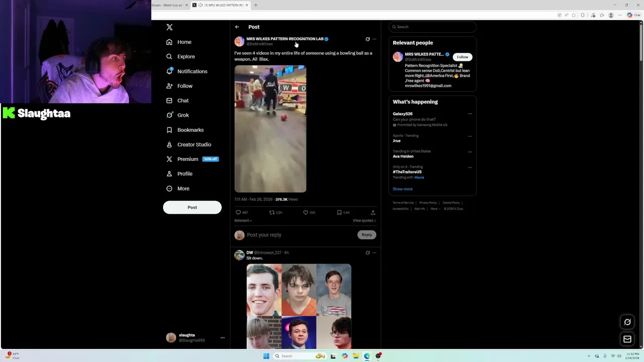This screenshot has width=644, height=362.
Task: Open reply icon with 467 replies
Action: (x=242, y=213)
